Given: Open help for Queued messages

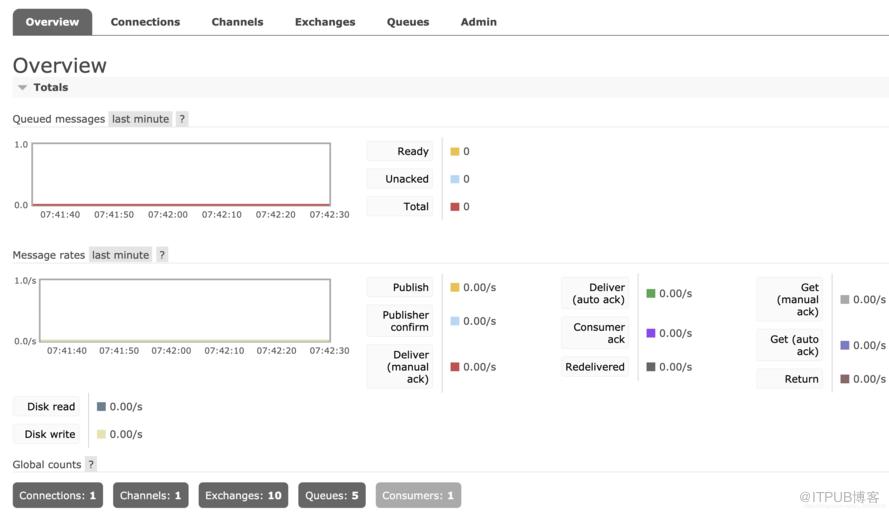Looking at the screenshot, I should [182, 119].
